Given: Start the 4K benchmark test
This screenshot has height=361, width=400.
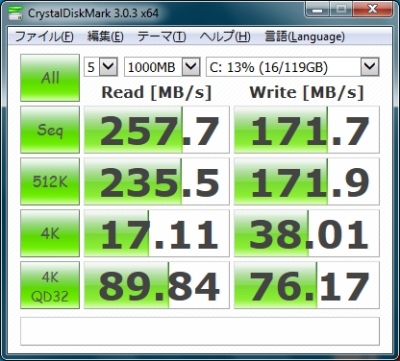Looking at the screenshot, I should 50,233.
